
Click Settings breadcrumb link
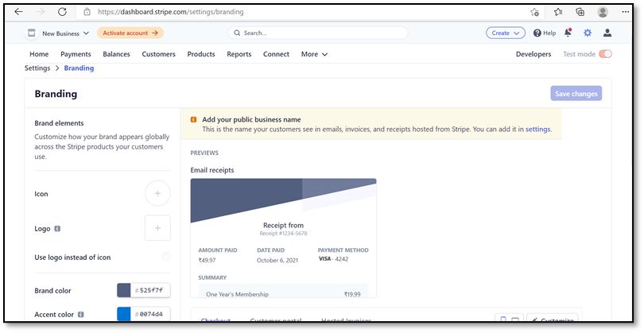click(x=37, y=68)
